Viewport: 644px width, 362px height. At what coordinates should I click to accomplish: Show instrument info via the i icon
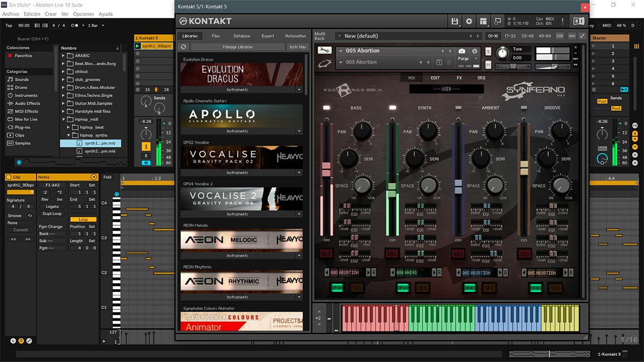coord(474,51)
